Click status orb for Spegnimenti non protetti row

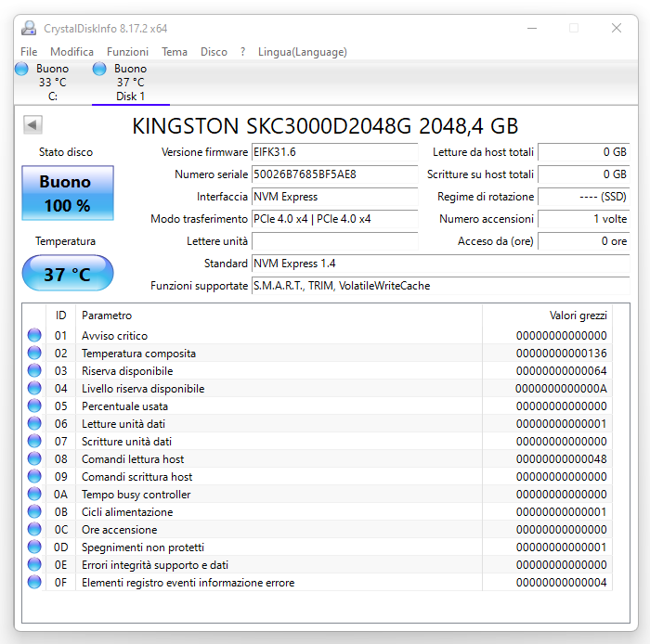(34, 547)
